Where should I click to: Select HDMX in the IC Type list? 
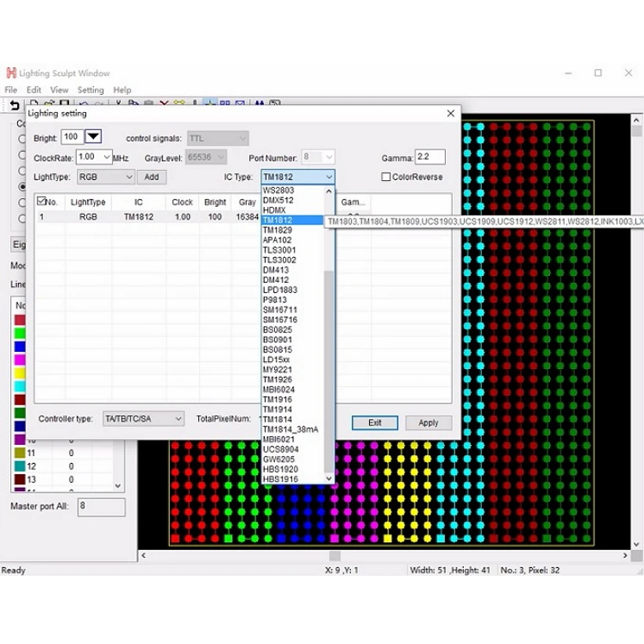[293, 210]
